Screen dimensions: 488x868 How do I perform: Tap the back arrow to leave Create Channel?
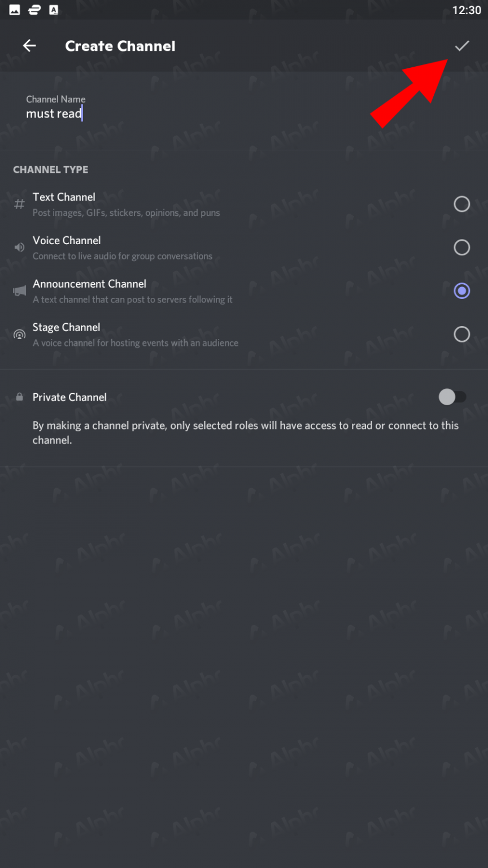(x=29, y=46)
